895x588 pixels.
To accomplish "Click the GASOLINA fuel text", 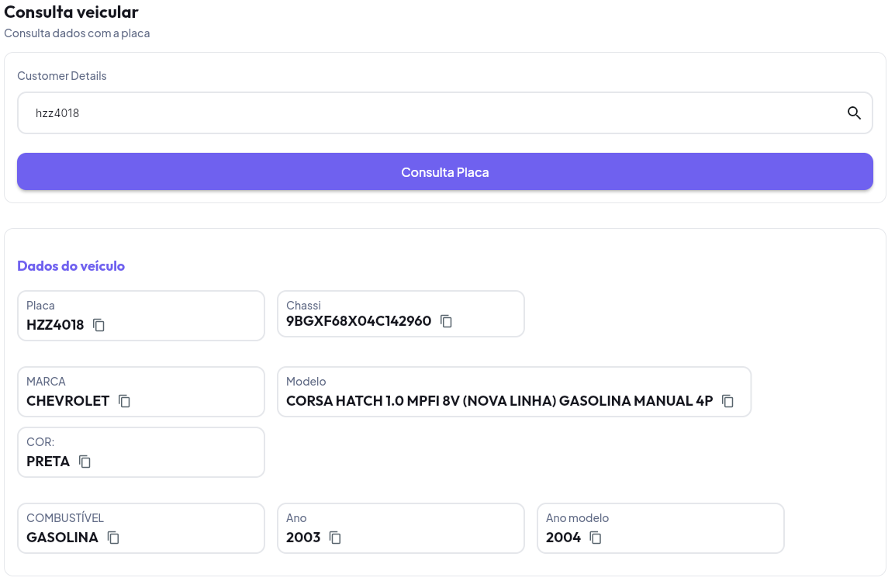I will coord(62,538).
